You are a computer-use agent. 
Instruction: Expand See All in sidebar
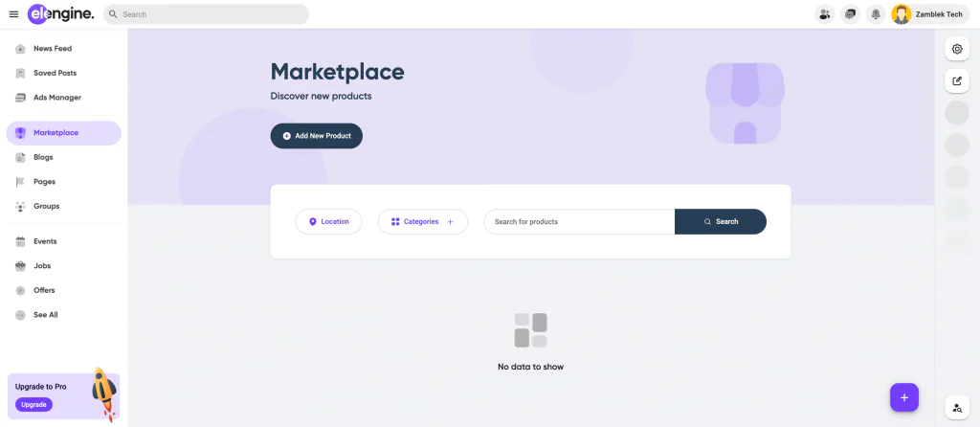point(45,314)
